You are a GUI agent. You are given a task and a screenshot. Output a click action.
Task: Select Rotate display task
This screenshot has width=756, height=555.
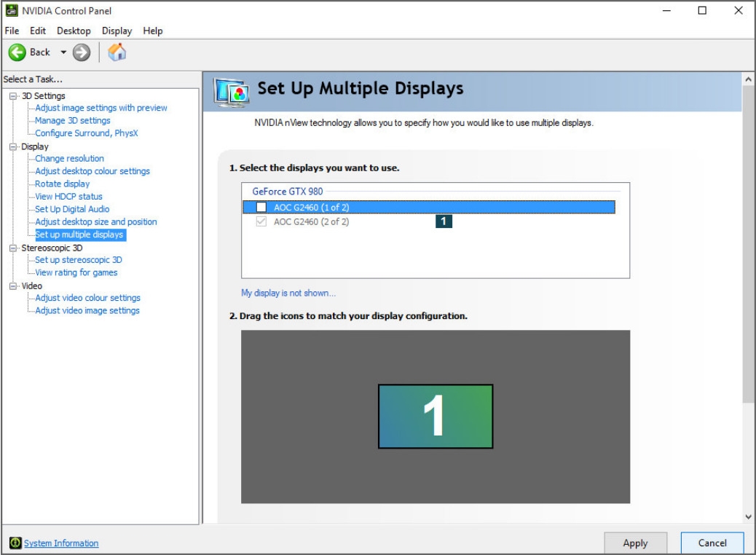coord(62,184)
